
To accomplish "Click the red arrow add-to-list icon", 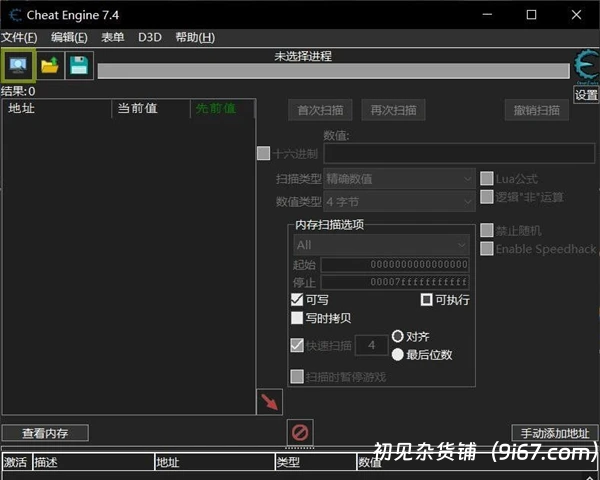I will coord(269,402).
